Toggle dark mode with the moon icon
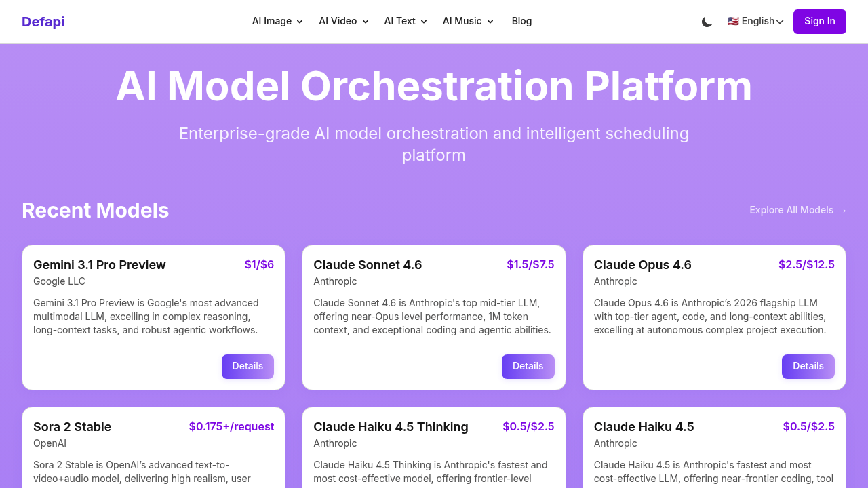Viewport: 868px width, 488px height. coord(707,22)
